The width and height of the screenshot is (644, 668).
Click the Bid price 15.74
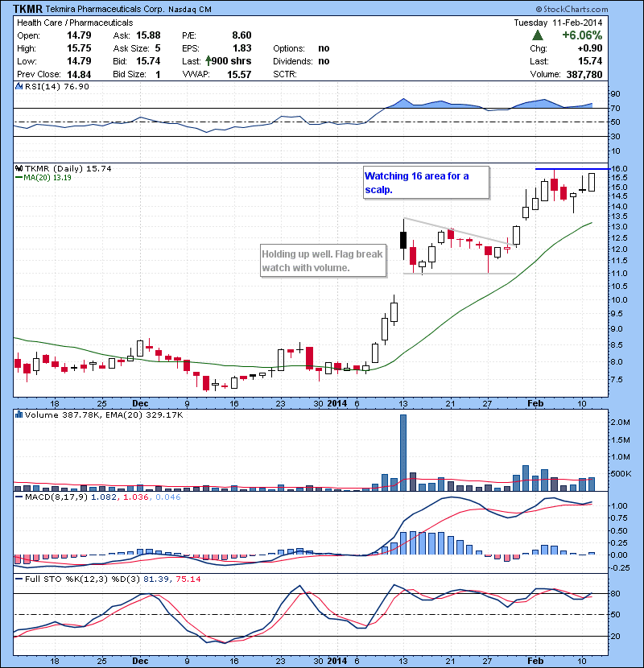[x=148, y=61]
